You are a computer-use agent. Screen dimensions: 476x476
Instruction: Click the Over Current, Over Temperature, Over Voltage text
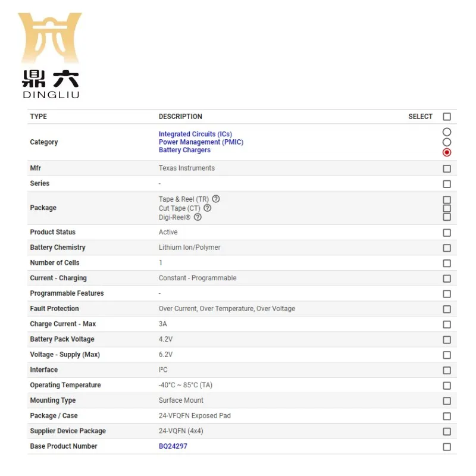click(x=227, y=308)
